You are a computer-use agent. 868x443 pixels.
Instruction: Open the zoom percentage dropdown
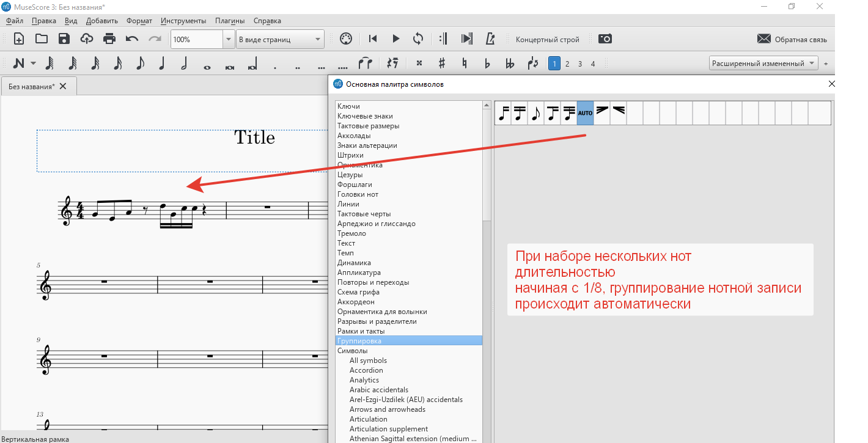229,39
